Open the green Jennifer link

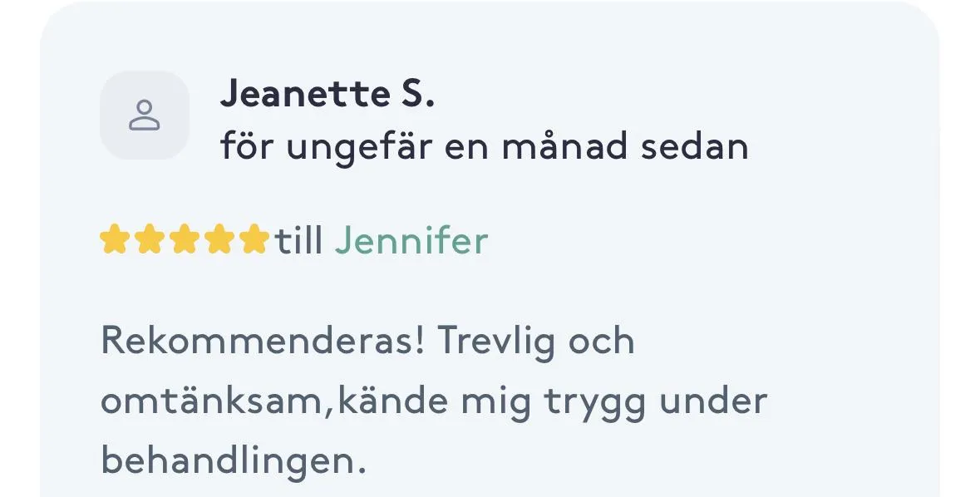pos(411,241)
